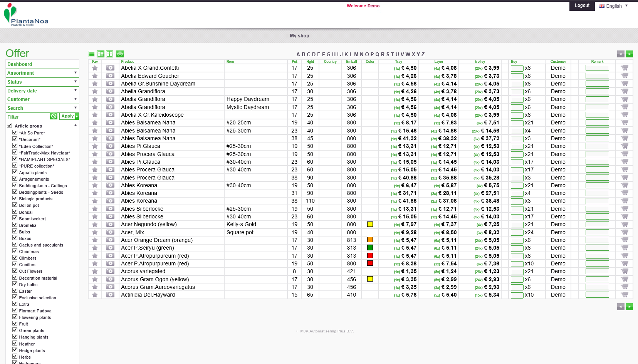The image size is (638, 364).
Task: Open photo of Abelia Gr.Sunshine Daydream
Action: coord(110,84)
